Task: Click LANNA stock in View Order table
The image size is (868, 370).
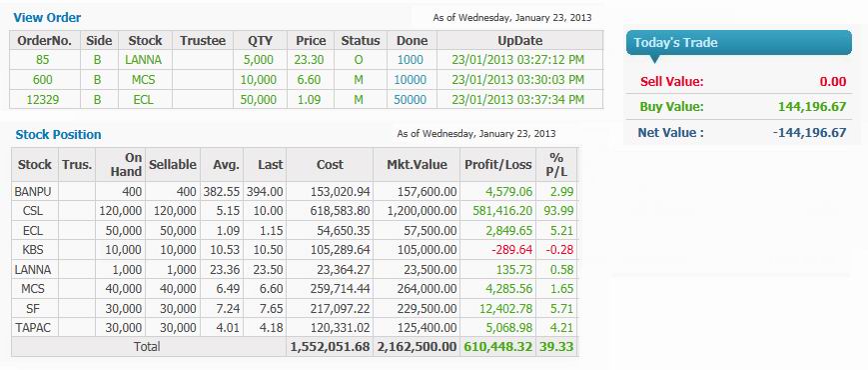Action: [x=144, y=60]
